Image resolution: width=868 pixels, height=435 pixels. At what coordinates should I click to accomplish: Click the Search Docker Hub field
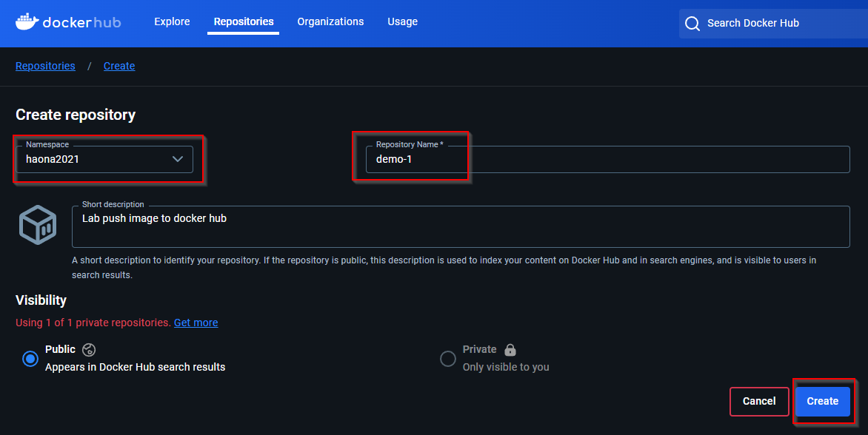773,23
